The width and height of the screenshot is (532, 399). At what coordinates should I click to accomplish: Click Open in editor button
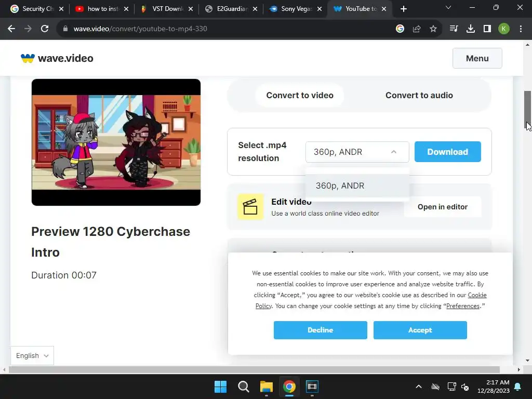[443, 207]
